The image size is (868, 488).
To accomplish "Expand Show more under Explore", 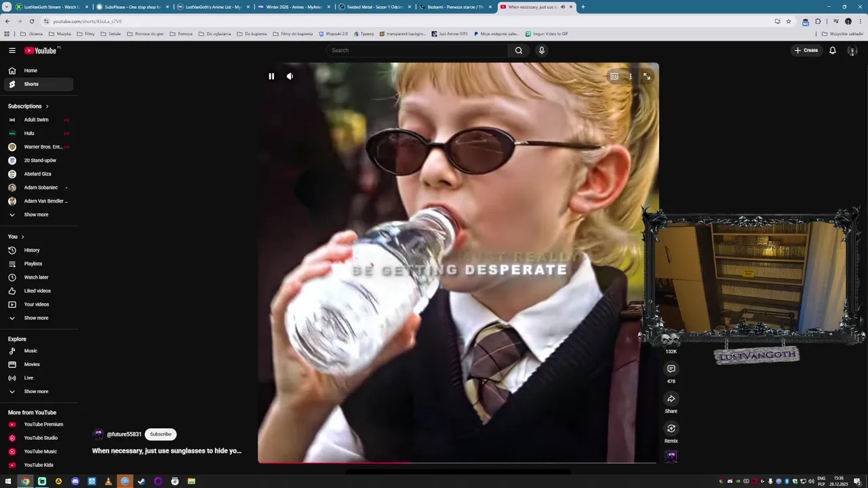I will tap(39, 392).
